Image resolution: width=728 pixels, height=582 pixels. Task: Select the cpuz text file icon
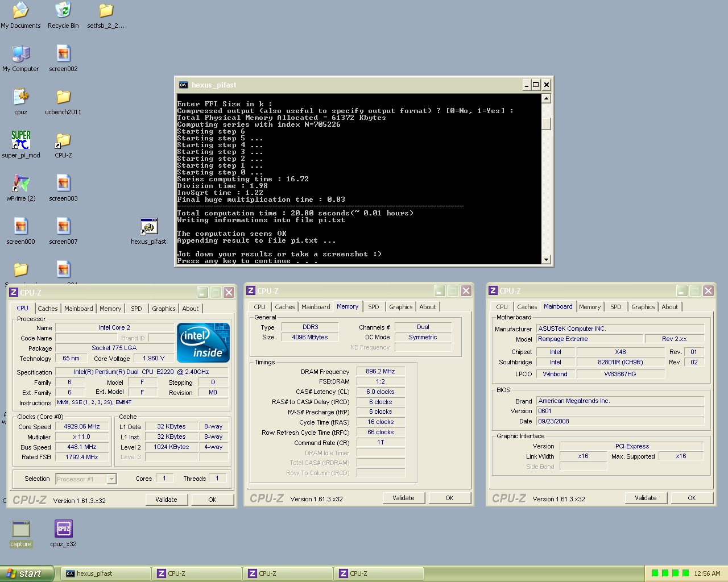point(20,97)
